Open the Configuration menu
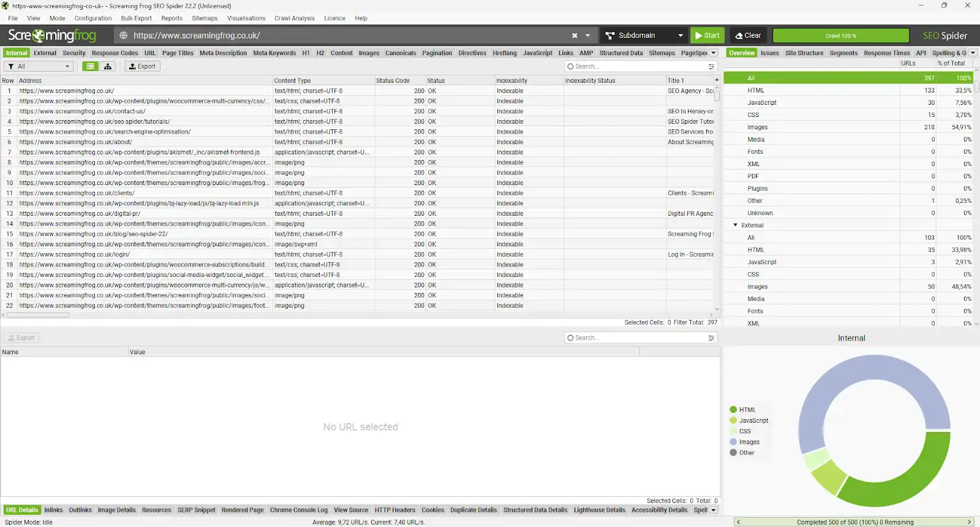980x527 pixels. click(92, 18)
